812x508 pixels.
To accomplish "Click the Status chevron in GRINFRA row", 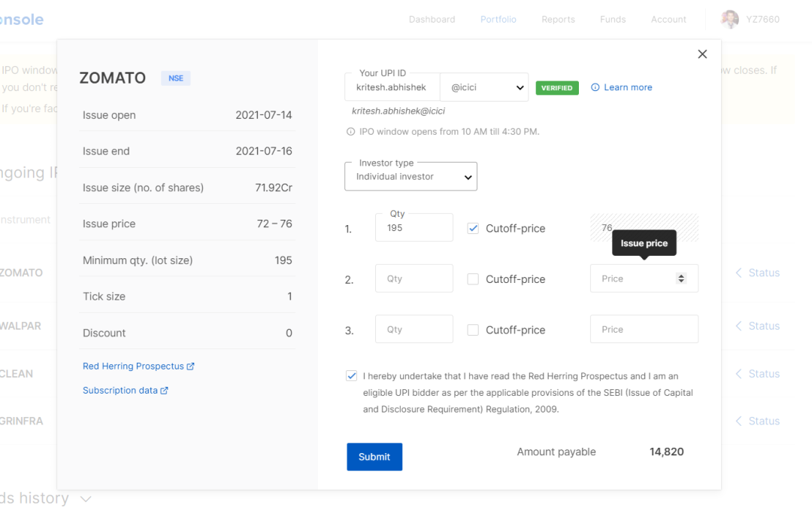I will [739, 421].
